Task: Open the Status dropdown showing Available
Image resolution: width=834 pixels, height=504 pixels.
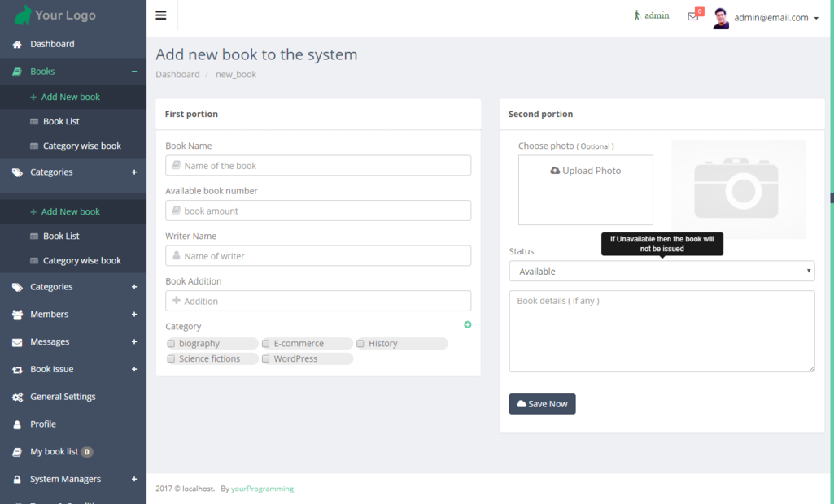Action: [x=662, y=272]
